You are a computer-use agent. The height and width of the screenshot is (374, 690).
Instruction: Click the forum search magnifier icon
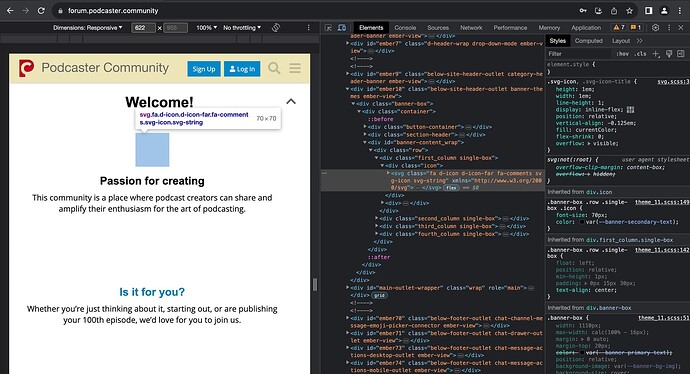(274, 68)
